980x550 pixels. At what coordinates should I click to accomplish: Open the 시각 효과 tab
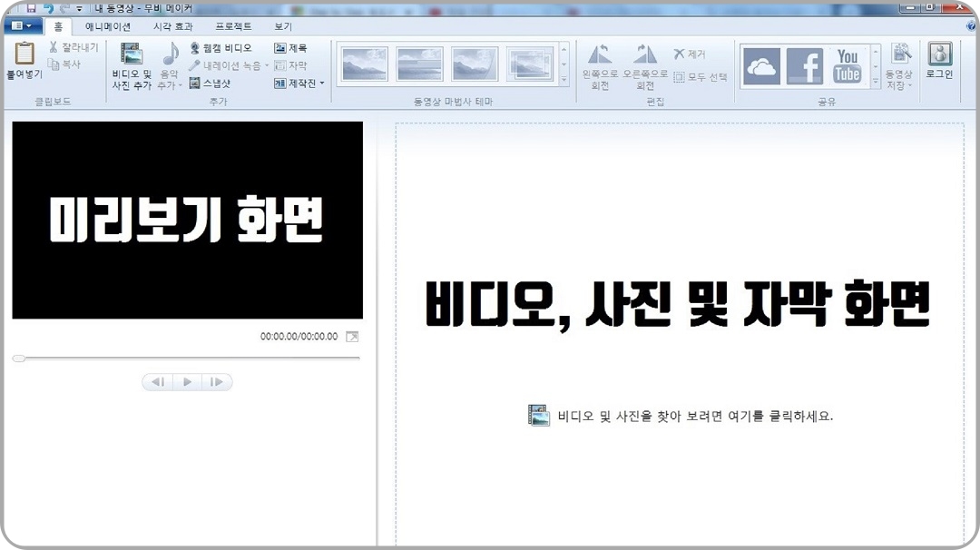click(172, 26)
